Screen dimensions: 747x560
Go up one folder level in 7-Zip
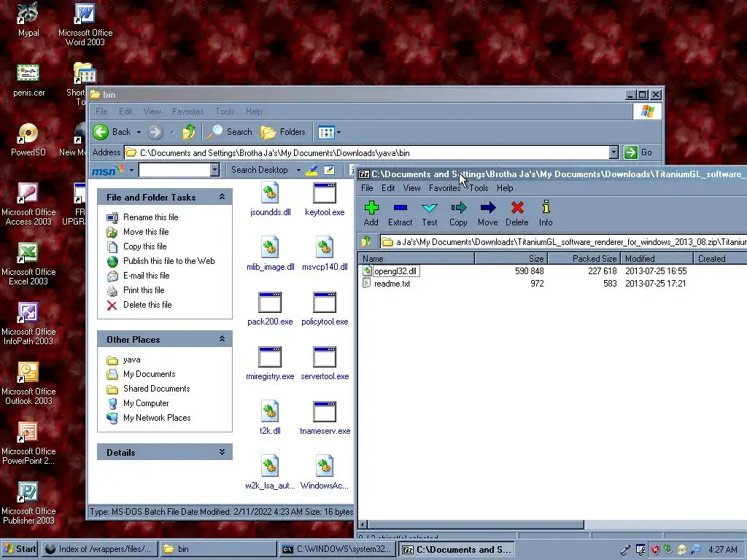tap(366, 241)
